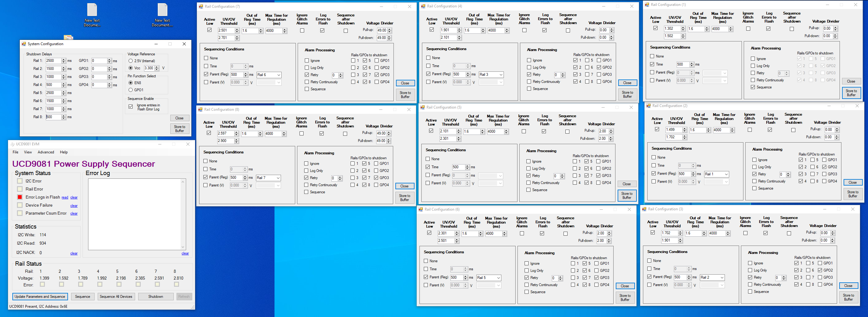Click the read link for Error Logs in Flash
Viewport: 868px width, 317px height.
[x=65, y=198]
